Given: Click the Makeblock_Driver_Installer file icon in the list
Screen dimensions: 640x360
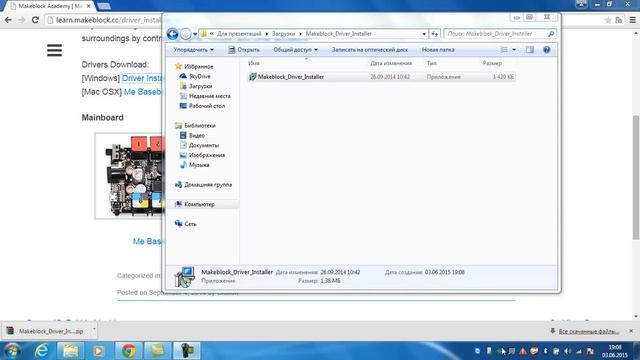Looking at the screenshot, I should 253,77.
